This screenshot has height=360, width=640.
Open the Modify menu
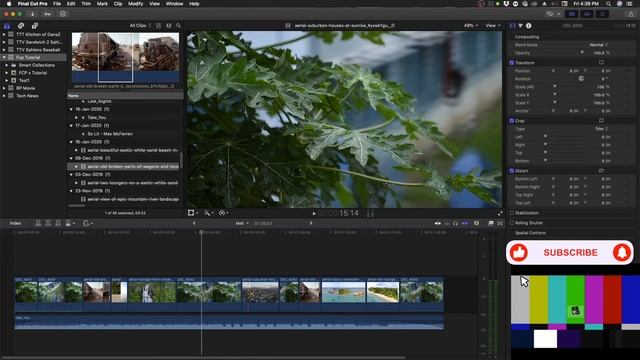pyautogui.click(x=136, y=4)
